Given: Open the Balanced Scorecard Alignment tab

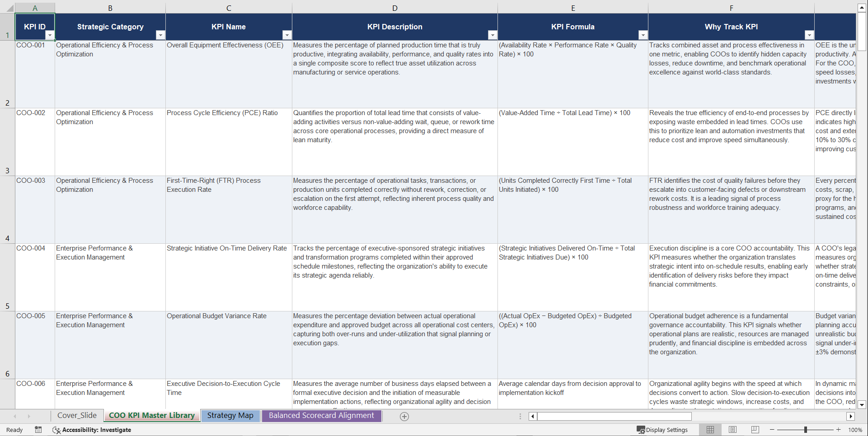Looking at the screenshot, I should pyautogui.click(x=321, y=416).
